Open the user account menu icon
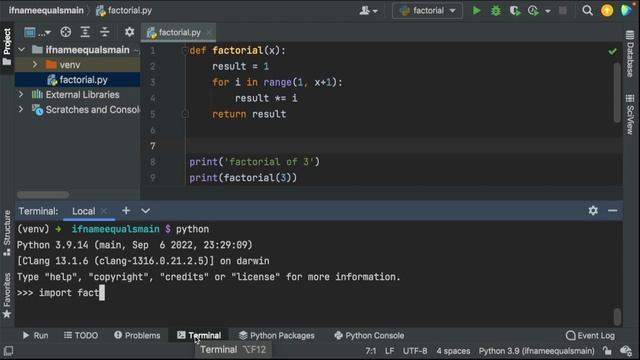The height and width of the screenshot is (360, 640). click(x=368, y=11)
